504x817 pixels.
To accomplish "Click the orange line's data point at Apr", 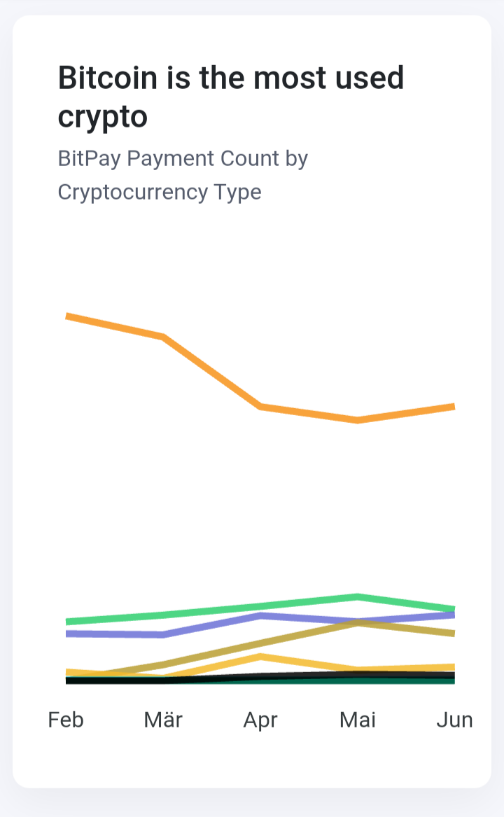I will pyautogui.click(x=260, y=406).
